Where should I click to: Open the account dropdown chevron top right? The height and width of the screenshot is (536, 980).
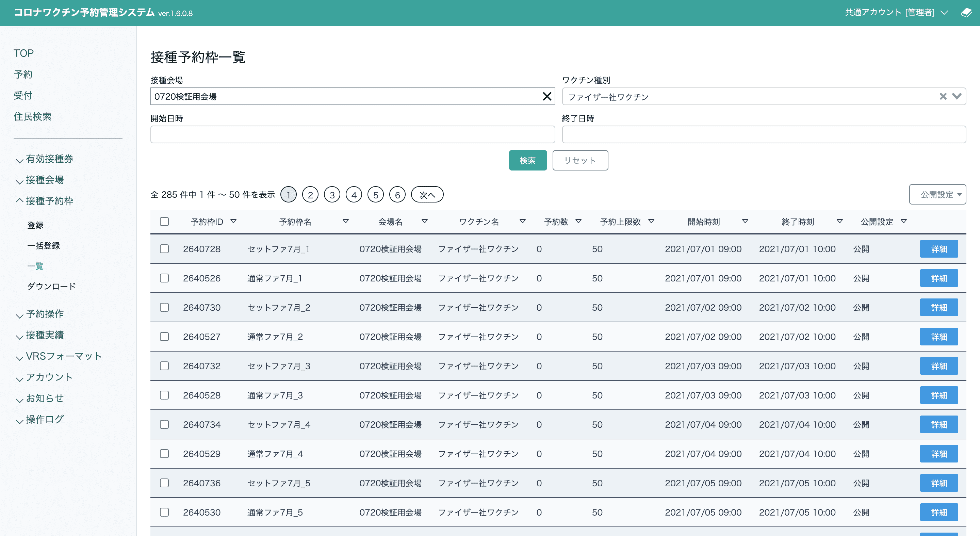[944, 13]
